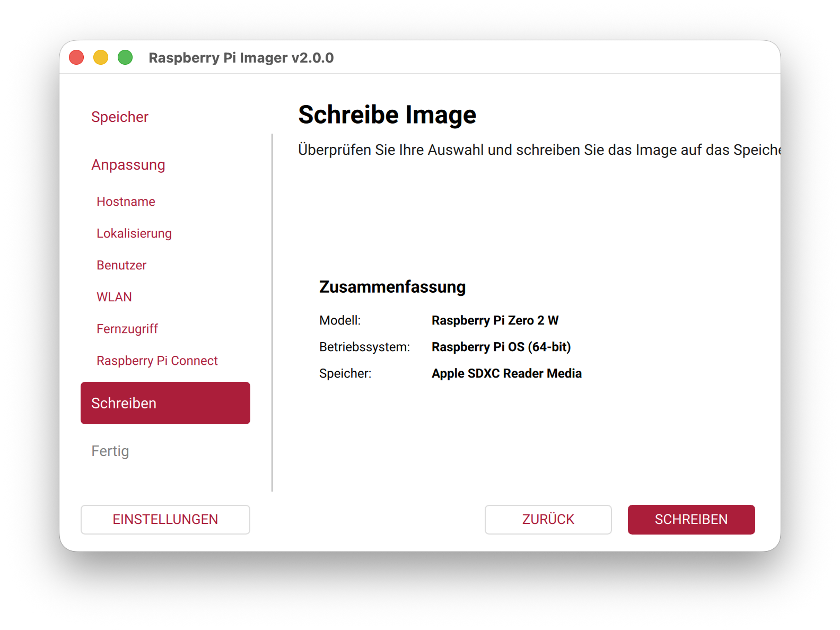
Task: Click the Raspberry Pi Zero 2 W model value
Action: tap(495, 320)
